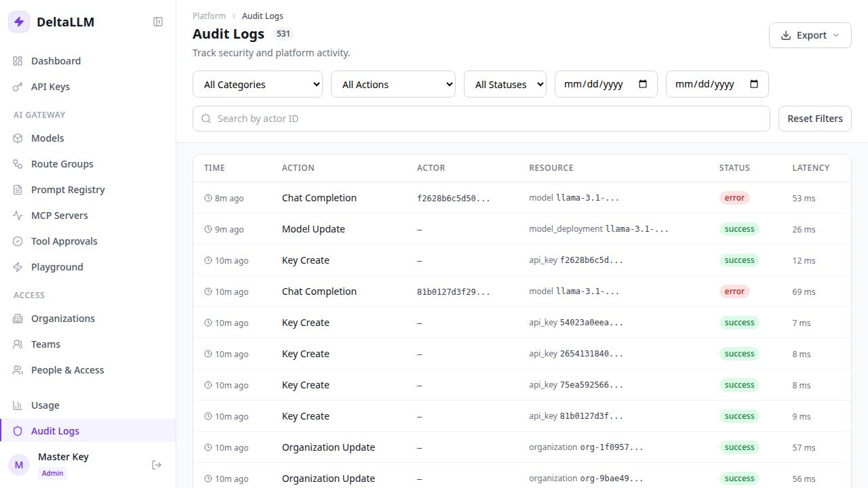Expand the Export menu chevron
Image resolution: width=868 pixels, height=488 pixels.
point(835,35)
